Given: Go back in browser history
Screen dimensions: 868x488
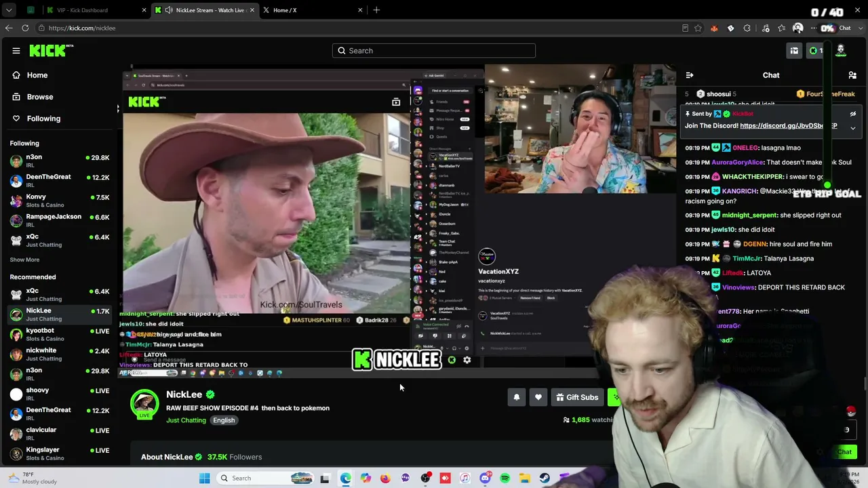Looking at the screenshot, I should (9, 28).
